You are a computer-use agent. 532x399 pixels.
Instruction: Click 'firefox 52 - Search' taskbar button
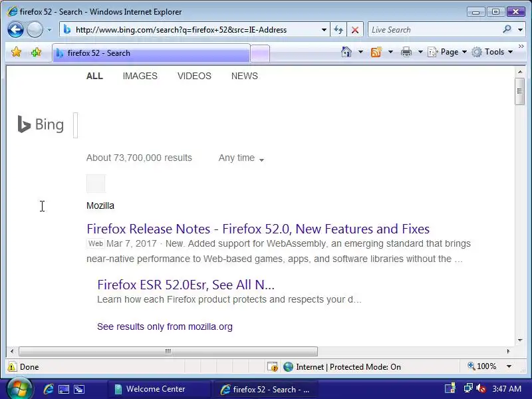[x=267, y=389]
